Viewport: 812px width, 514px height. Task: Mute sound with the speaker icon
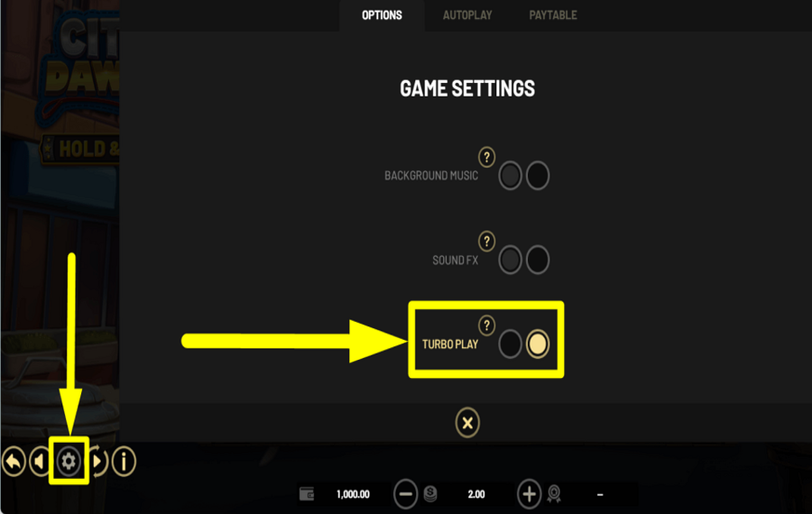point(40,461)
